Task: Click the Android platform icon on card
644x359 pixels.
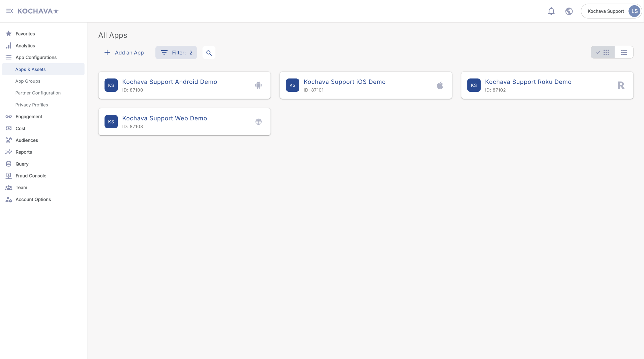Action: [x=258, y=85]
